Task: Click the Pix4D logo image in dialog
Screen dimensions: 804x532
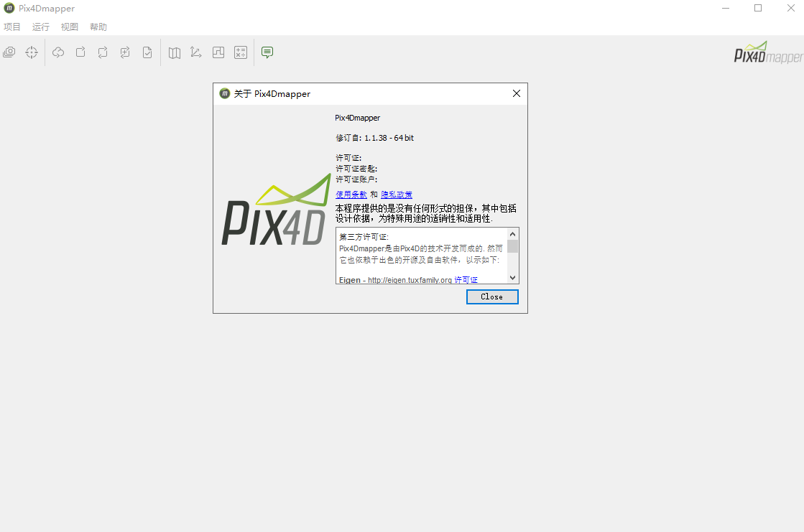Action: pyautogui.click(x=277, y=209)
